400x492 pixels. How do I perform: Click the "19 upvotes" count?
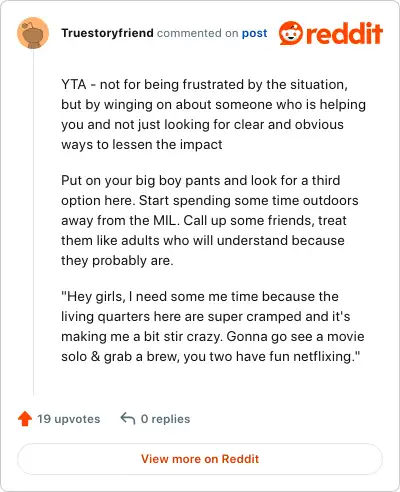tap(68, 419)
